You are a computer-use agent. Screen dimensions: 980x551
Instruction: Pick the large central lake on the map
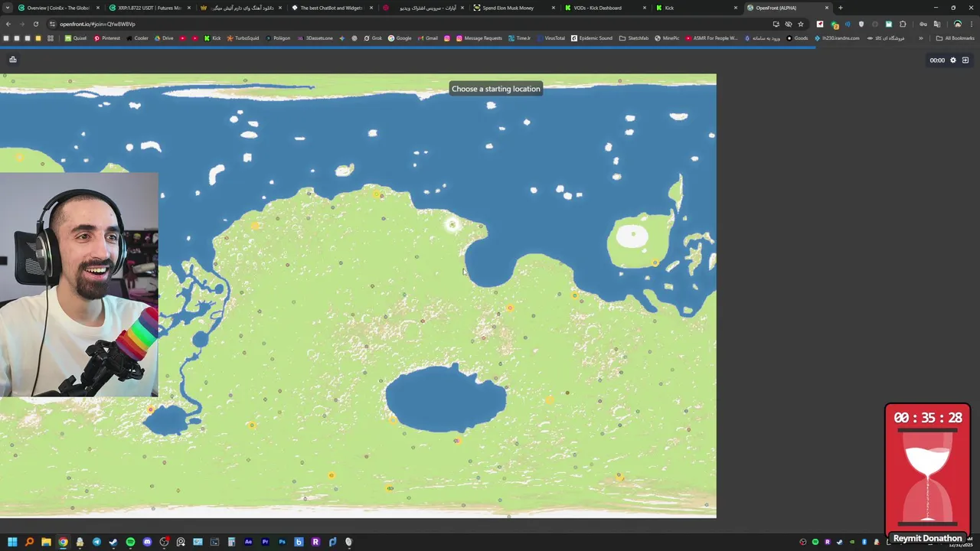445,399
